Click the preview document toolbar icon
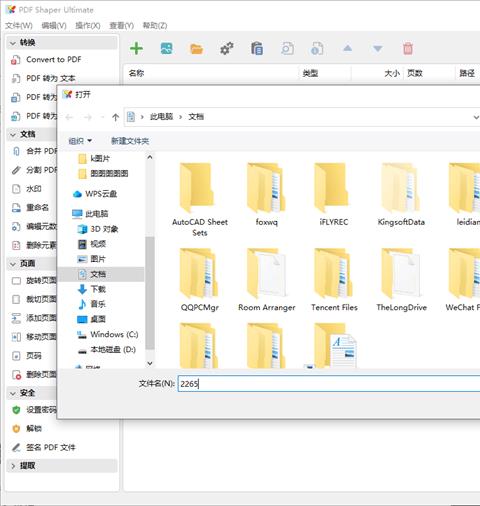This screenshot has height=506, width=480. coord(287,49)
